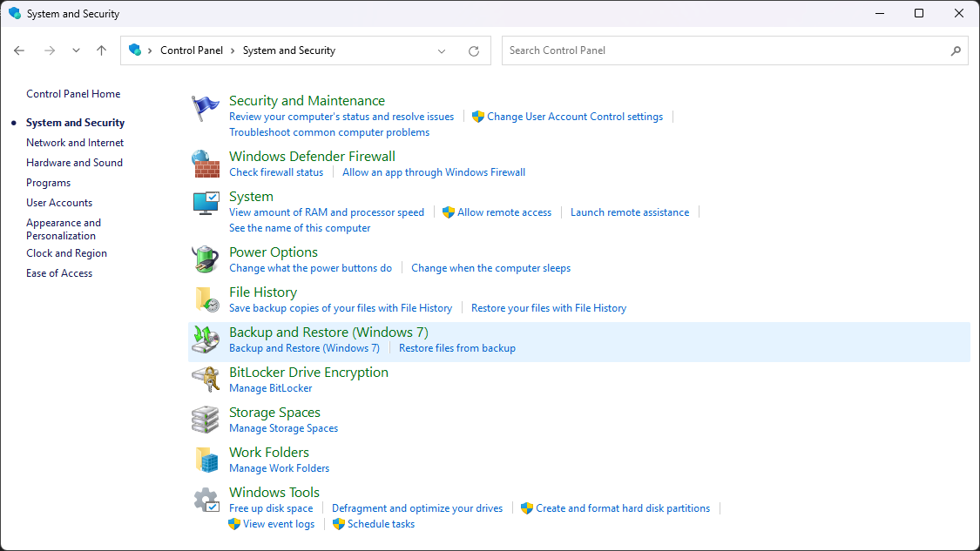Click the Security and Maintenance flag icon
980x551 pixels.
pyautogui.click(x=206, y=109)
